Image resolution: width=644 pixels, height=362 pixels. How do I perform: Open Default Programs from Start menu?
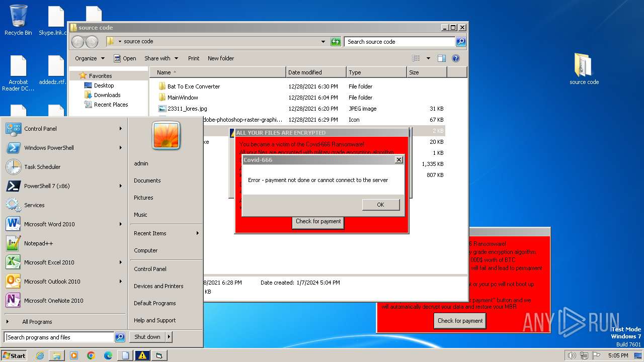point(155,303)
